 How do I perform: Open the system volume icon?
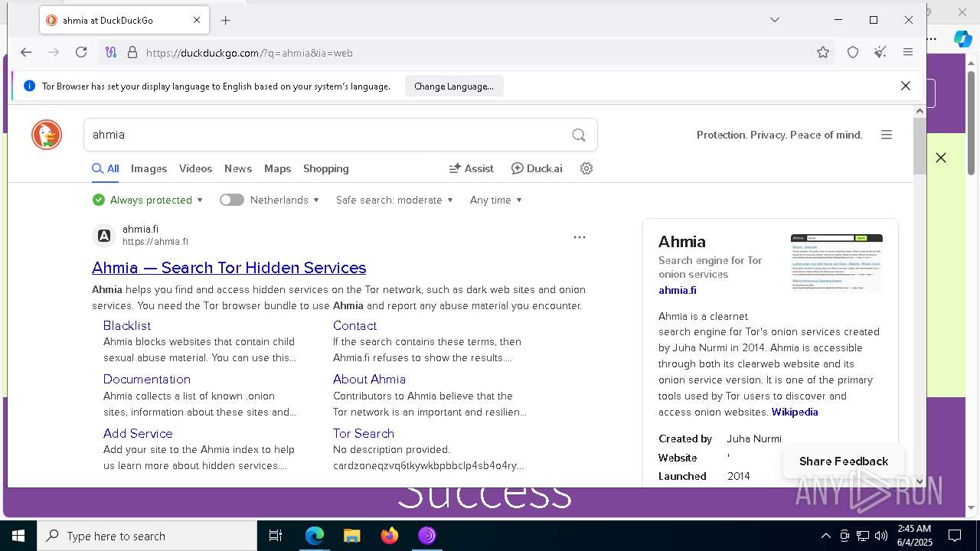point(881,536)
